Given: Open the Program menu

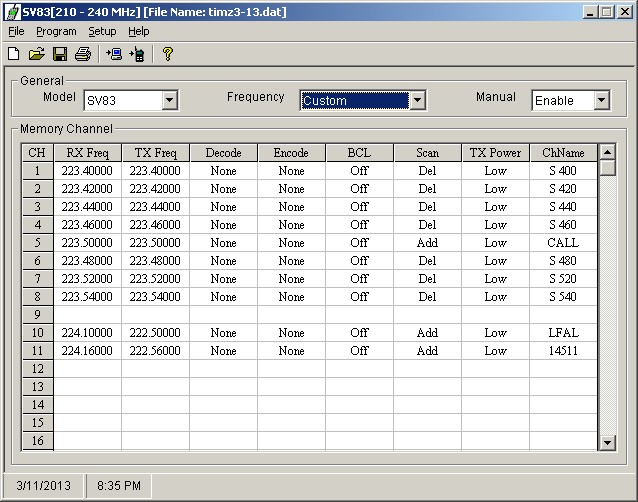Looking at the screenshot, I should (x=56, y=31).
